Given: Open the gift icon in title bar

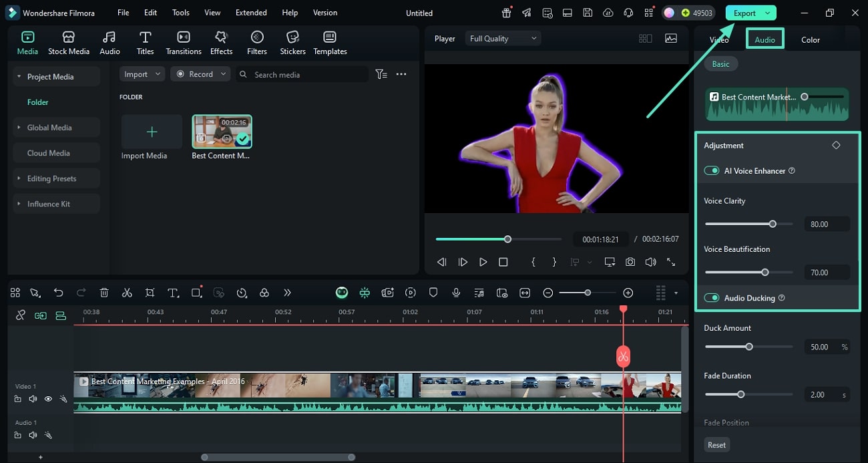Looking at the screenshot, I should [507, 13].
